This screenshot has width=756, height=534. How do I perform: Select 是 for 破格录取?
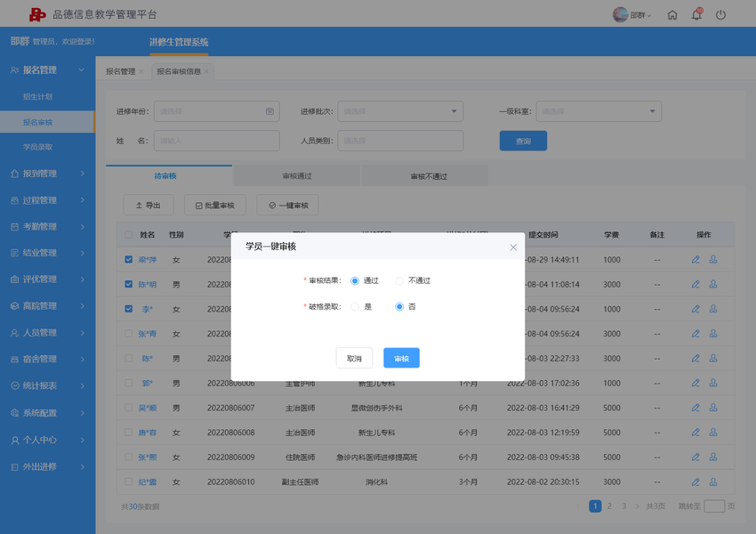pos(355,307)
